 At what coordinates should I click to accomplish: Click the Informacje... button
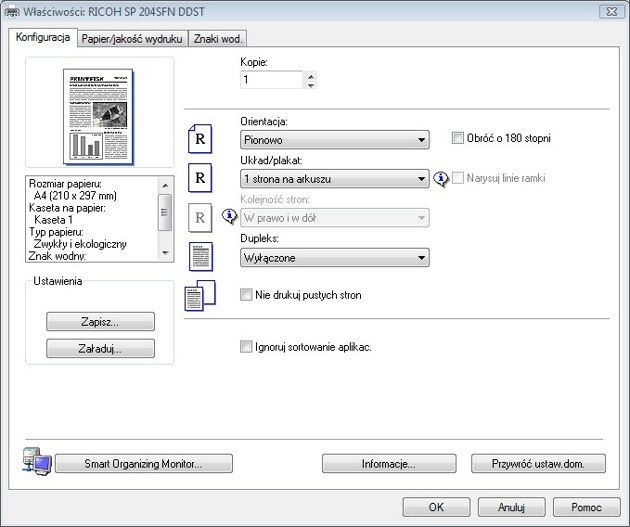pos(389,464)
